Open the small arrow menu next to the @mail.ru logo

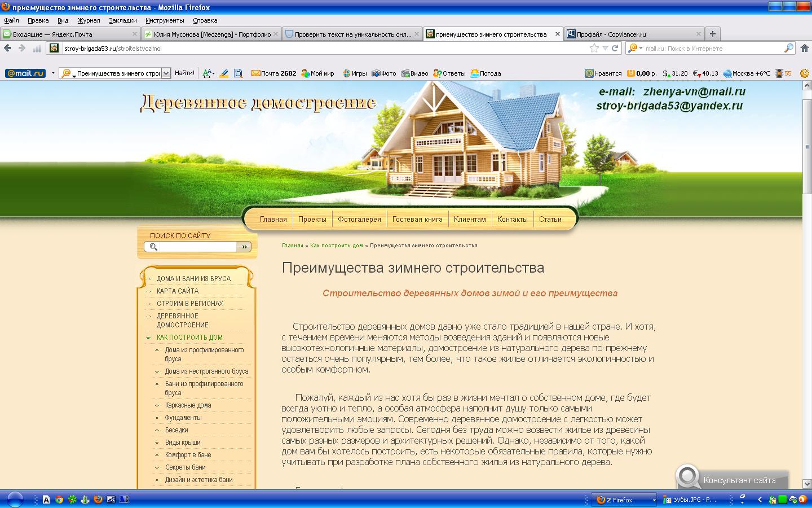point(53,73)
